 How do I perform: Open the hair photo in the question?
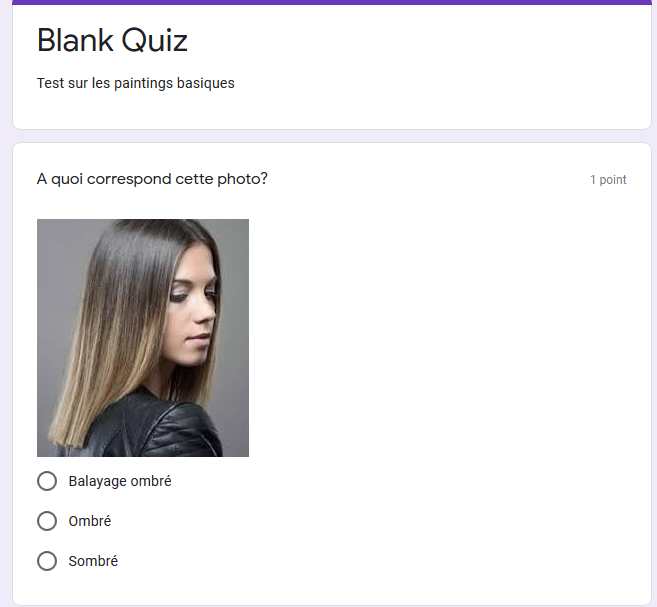(x=143, y=338)
